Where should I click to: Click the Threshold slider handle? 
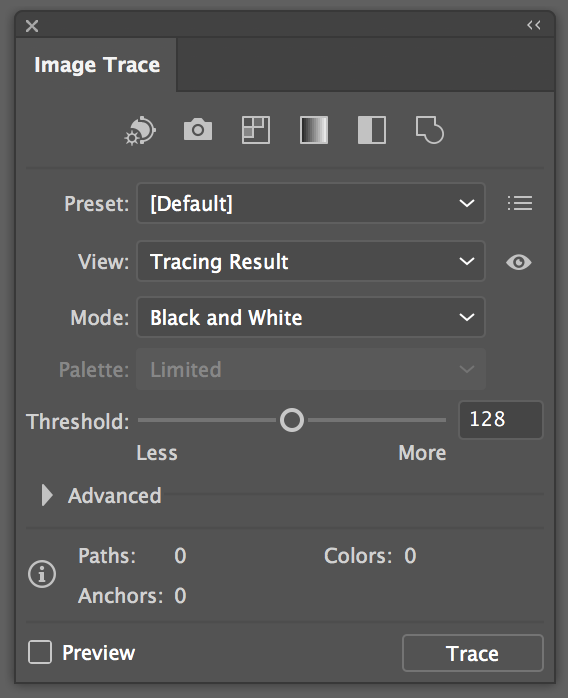click(x=292, y=420)
